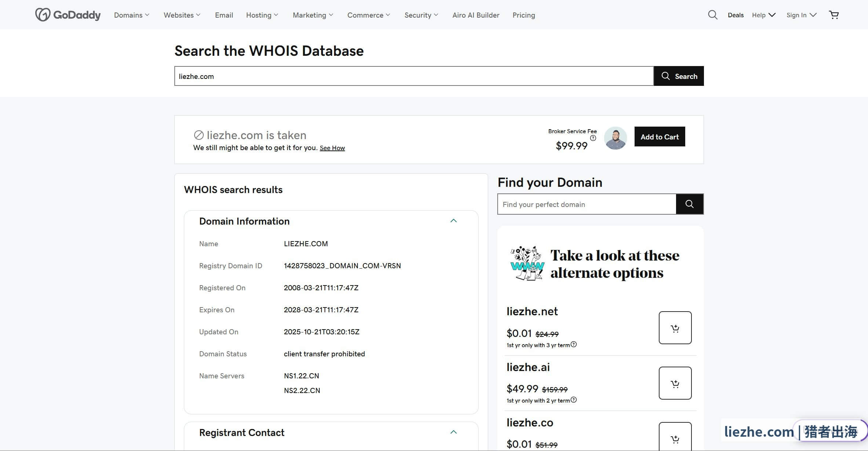Click the Updated On date 2025-10-21T03:20:15Z
Viewport: 868px width, 451px height.
click(322, 332)
